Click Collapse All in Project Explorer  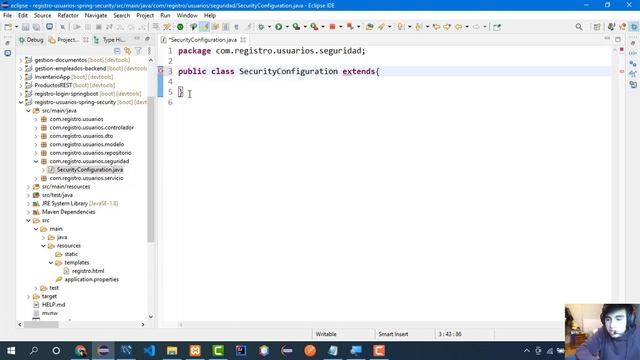pyautogui.click(x=117, y=51)
